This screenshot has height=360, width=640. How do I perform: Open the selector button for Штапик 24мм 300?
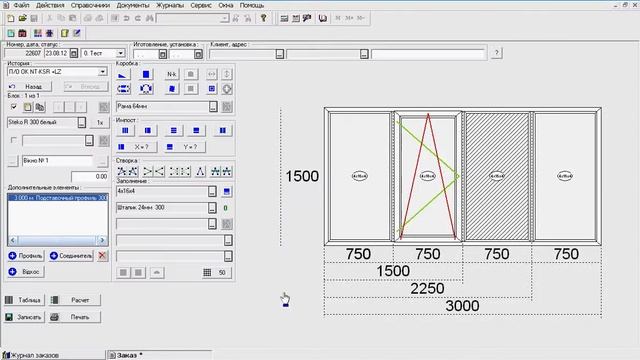point(212,208)
